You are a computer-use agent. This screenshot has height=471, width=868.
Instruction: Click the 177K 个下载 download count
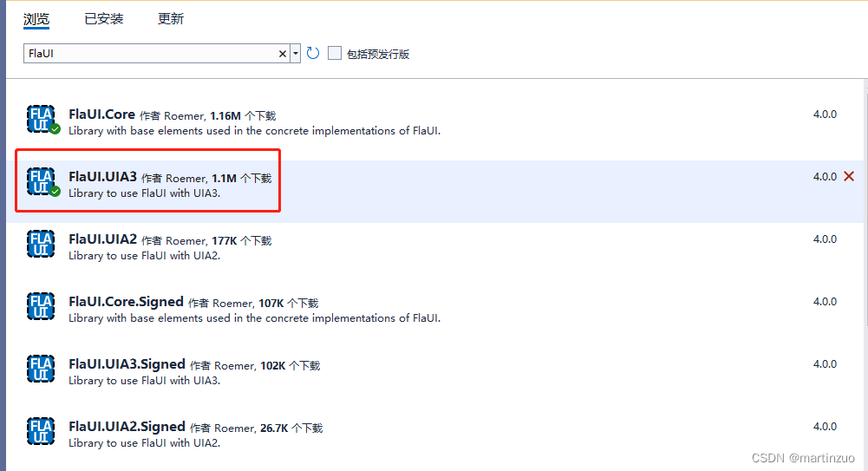[241, 241]
